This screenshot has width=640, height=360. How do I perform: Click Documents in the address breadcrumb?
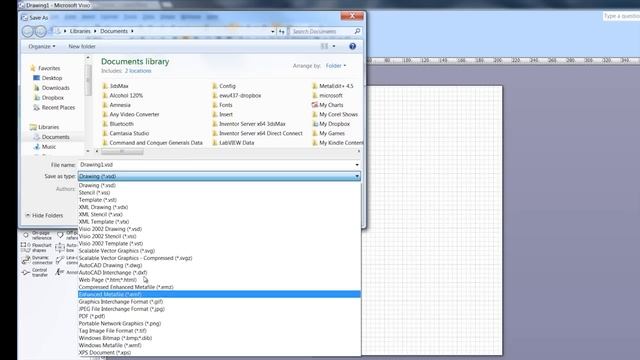pos(114,31)
